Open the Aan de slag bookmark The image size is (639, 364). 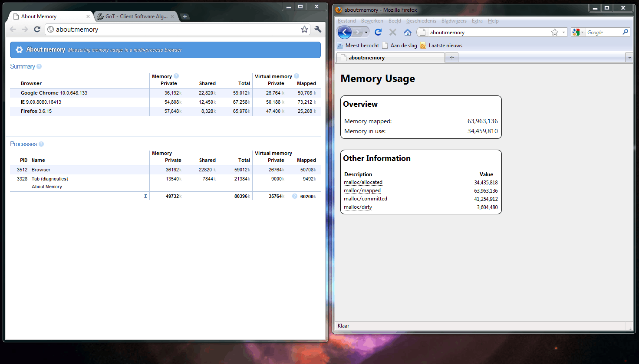pyautogui.click(x=400, y=46)
